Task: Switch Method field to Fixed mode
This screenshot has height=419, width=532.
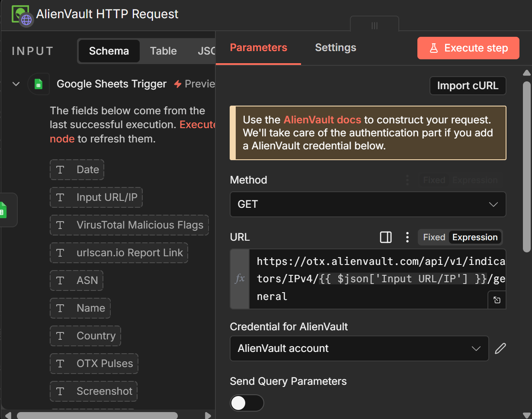Action: 434,180
